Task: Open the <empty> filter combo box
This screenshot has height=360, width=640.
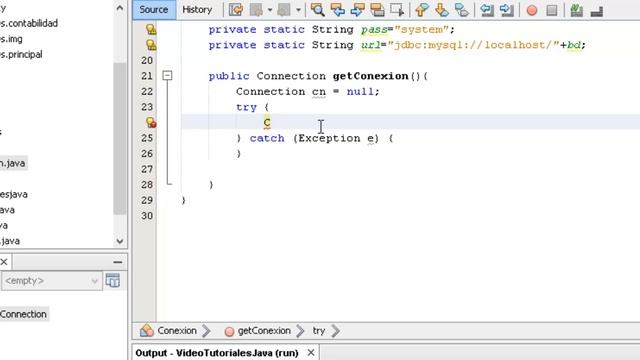Action: [x=51, y=281]
